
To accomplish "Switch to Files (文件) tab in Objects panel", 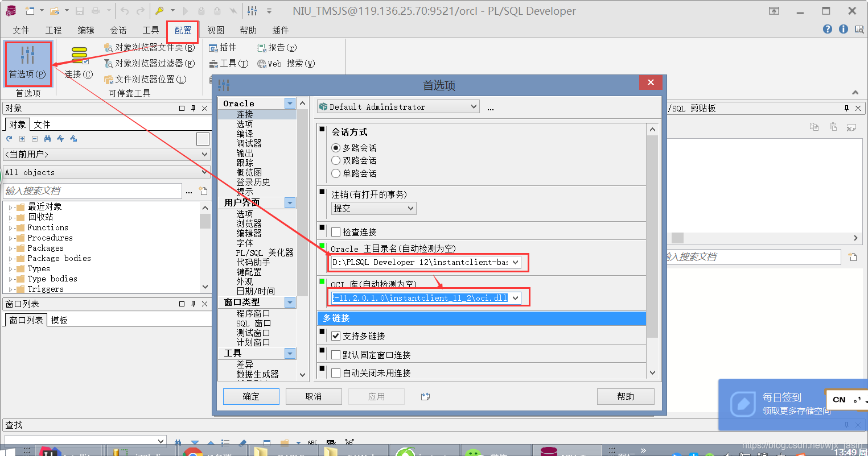I will click(x=42, y=125).
